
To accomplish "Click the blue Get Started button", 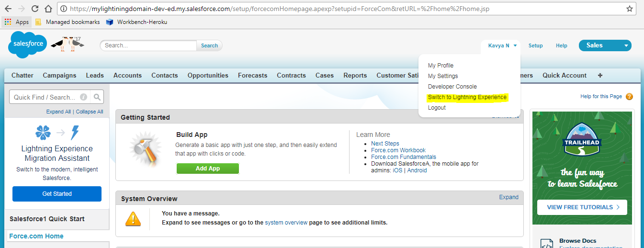I will pos(57,194).
